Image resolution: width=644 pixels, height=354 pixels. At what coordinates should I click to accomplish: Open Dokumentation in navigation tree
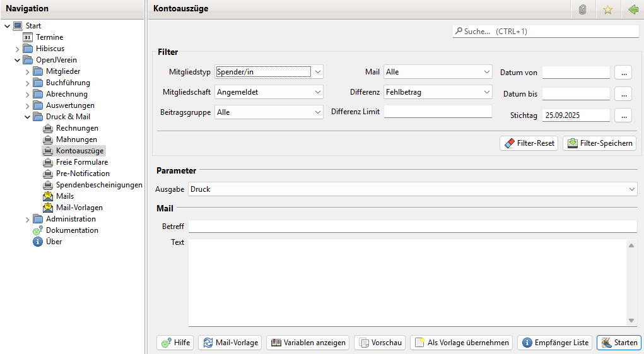point(71,230)
